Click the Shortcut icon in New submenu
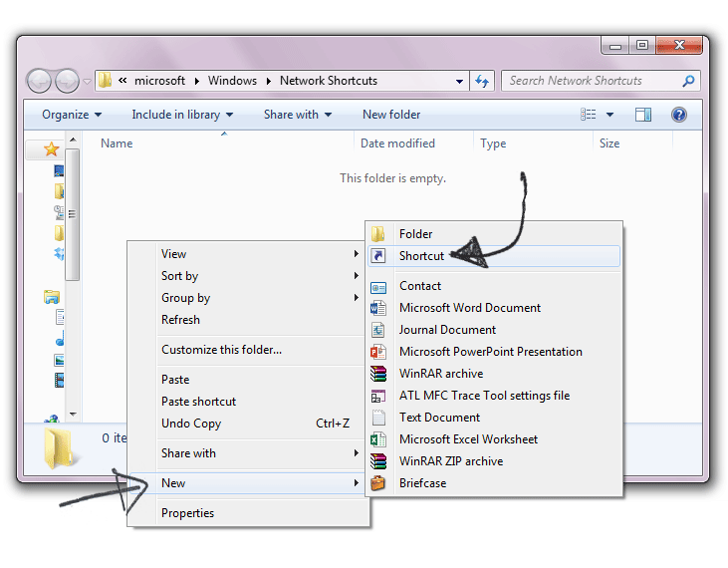 [378, 255]
